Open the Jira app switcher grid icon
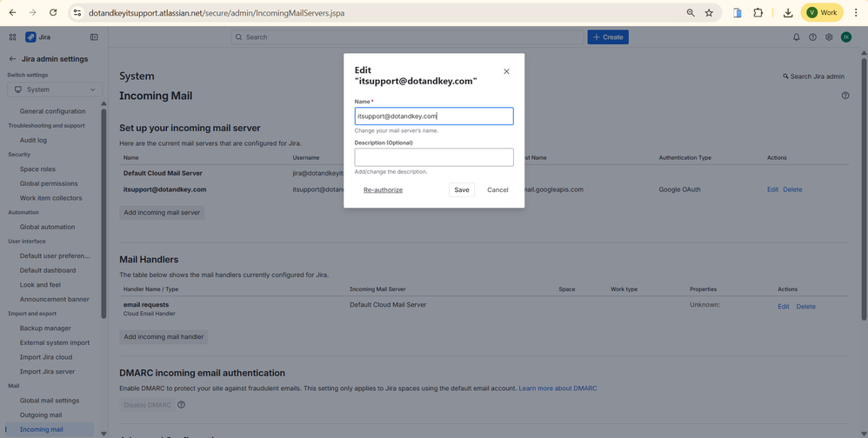The image size is (868, 438). tap(13, 37)
